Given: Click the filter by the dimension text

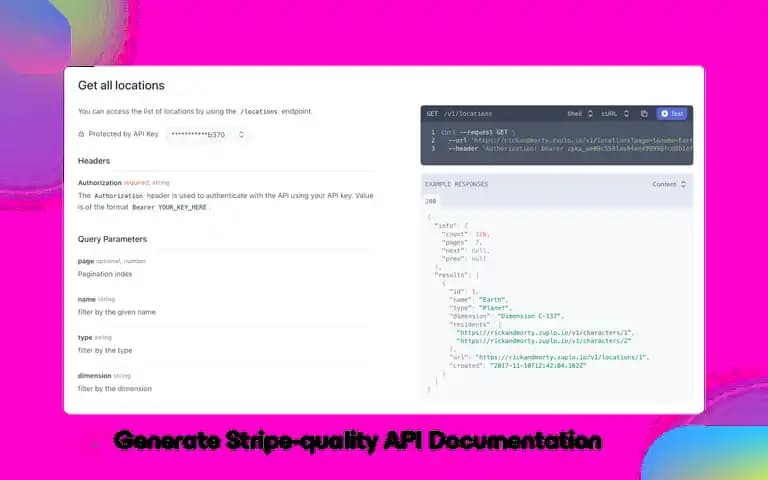Looking at the screenshot, I should [x=115, y=388].
